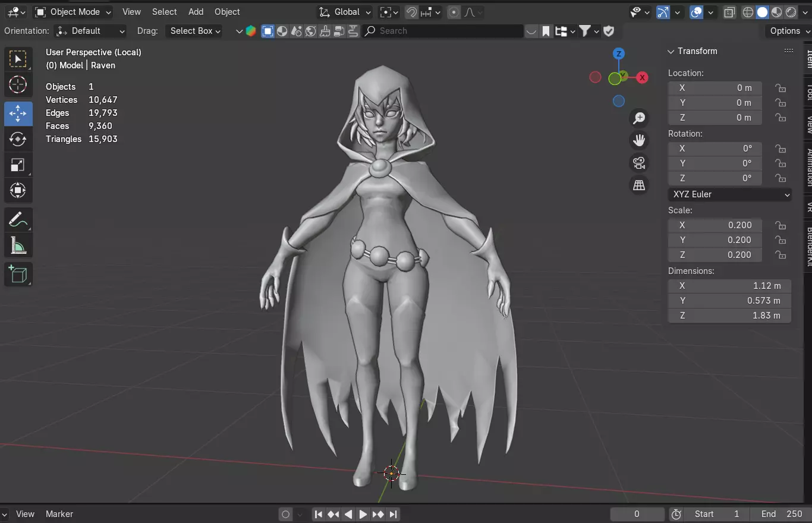Screen dimensions: 812x523
Task: Click the hand pan view button
Action: 639,140
